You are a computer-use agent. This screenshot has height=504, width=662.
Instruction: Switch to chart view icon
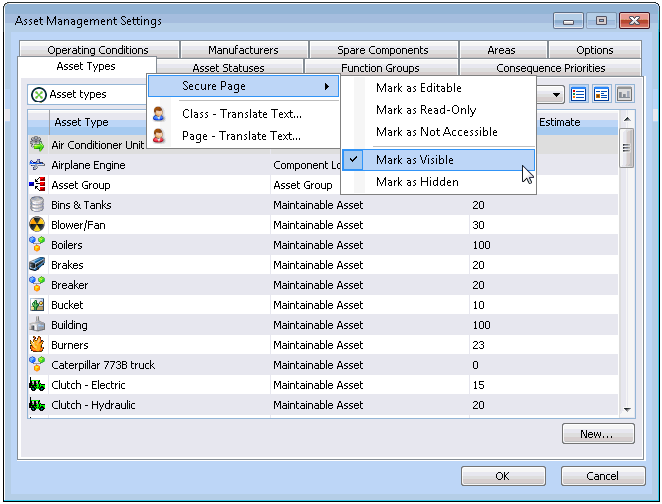624,94
